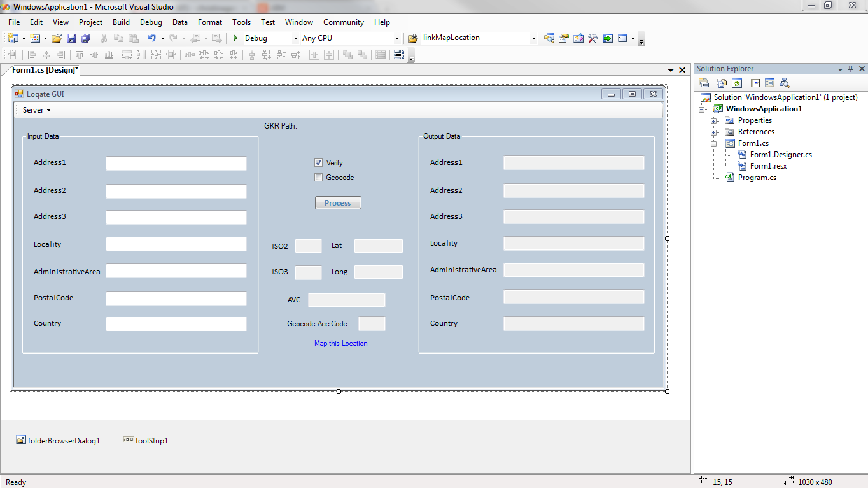
Task: Click the Save All toolbar icon
Action: point(85,38)
